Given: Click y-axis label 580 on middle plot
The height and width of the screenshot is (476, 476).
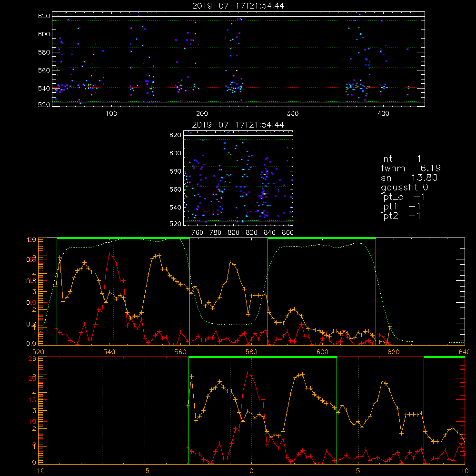Looking at the screenshot, I should coord(176,171).
